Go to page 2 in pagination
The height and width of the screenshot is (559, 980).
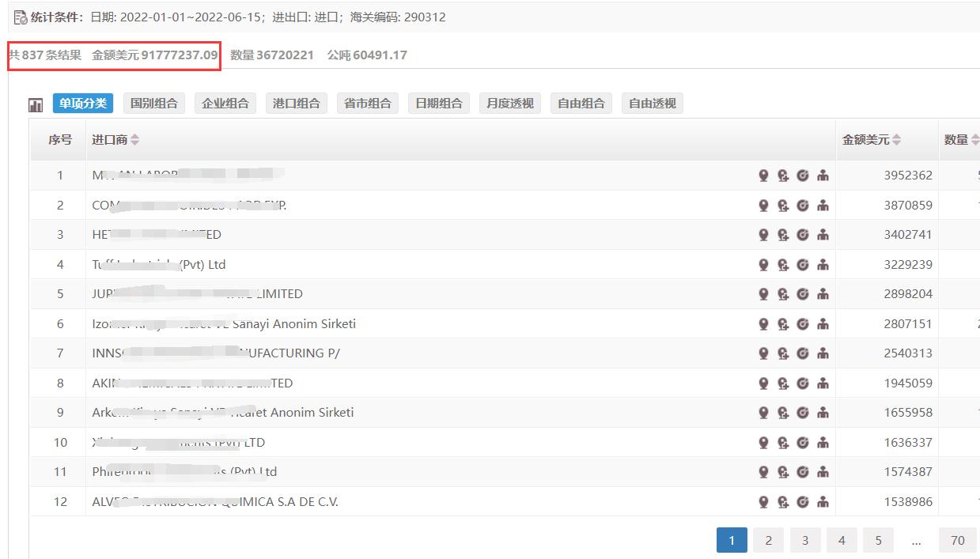tap(768, 541)
